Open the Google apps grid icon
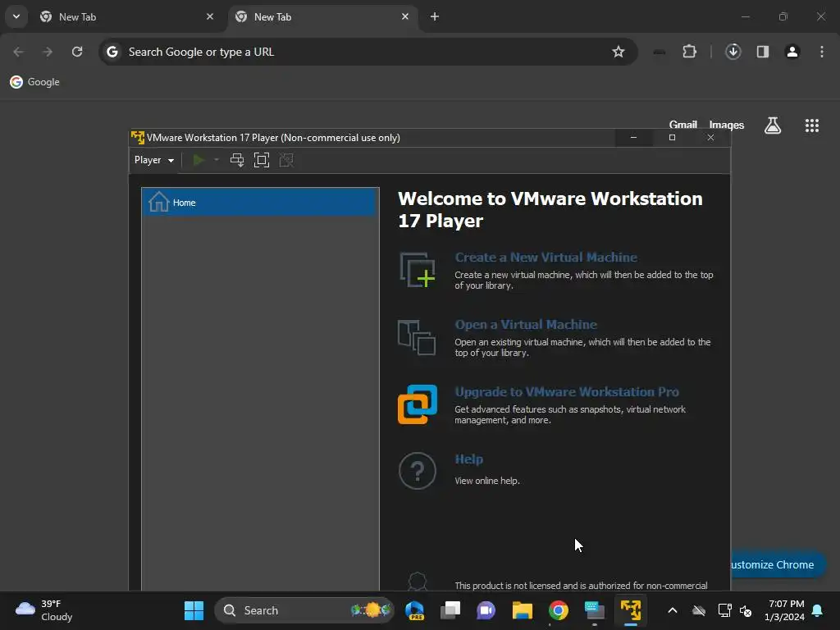Viewport: 840px width, 630px height. (x=811, y=126)
